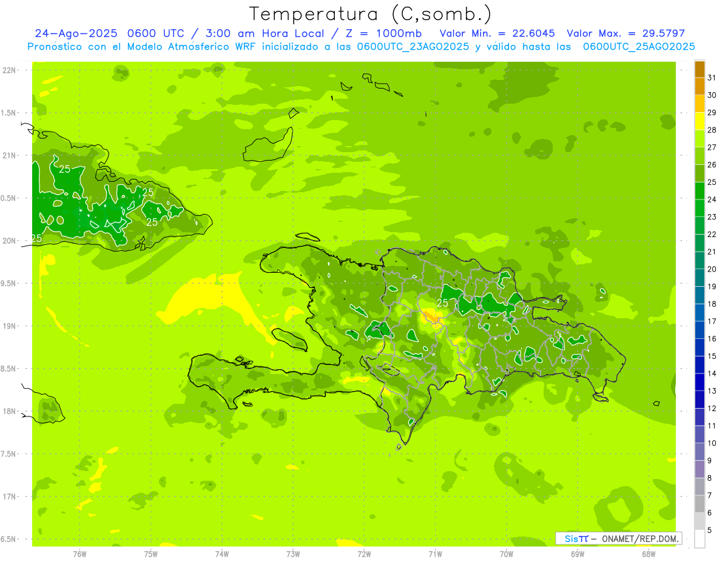Click legend label "5"
The height and width of the screenshot is (562, 728).
(x=710, y=530)
